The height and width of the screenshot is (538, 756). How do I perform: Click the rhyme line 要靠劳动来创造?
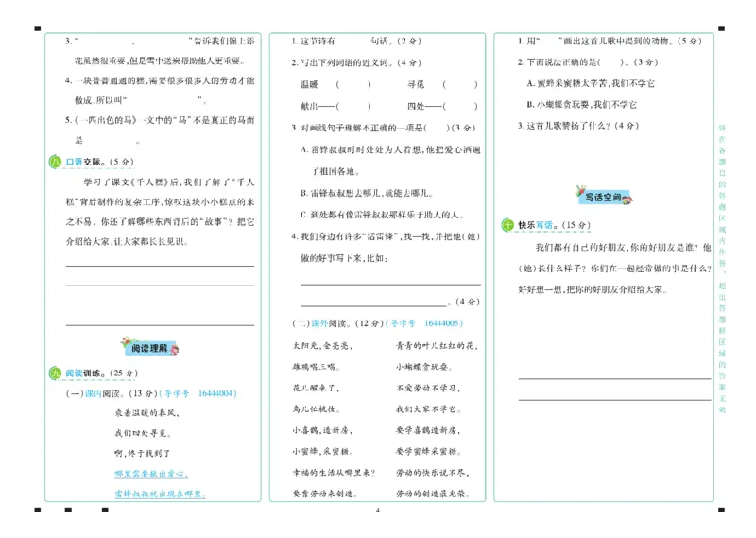(325, 494)
